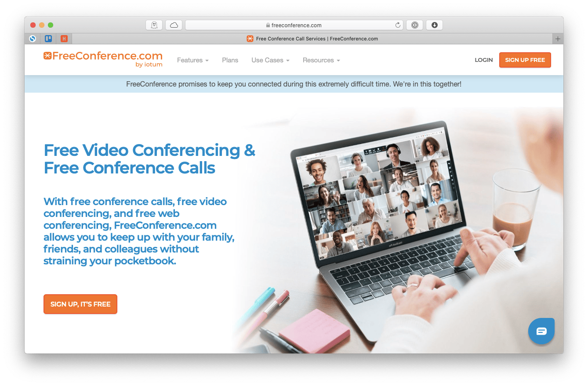The height and width of the screenshot is (386, 588).
Task: Add a new tab with plus button
Action: point(558,39)
